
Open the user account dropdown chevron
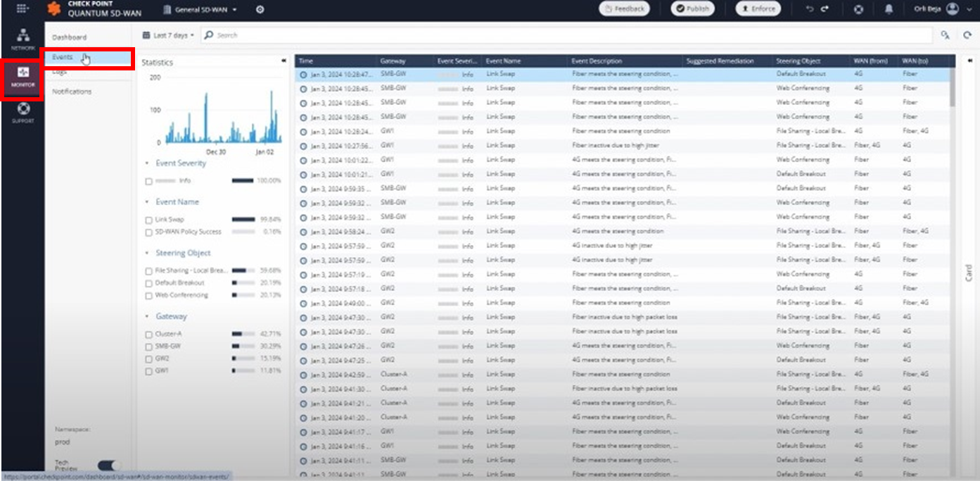(968, 9)
